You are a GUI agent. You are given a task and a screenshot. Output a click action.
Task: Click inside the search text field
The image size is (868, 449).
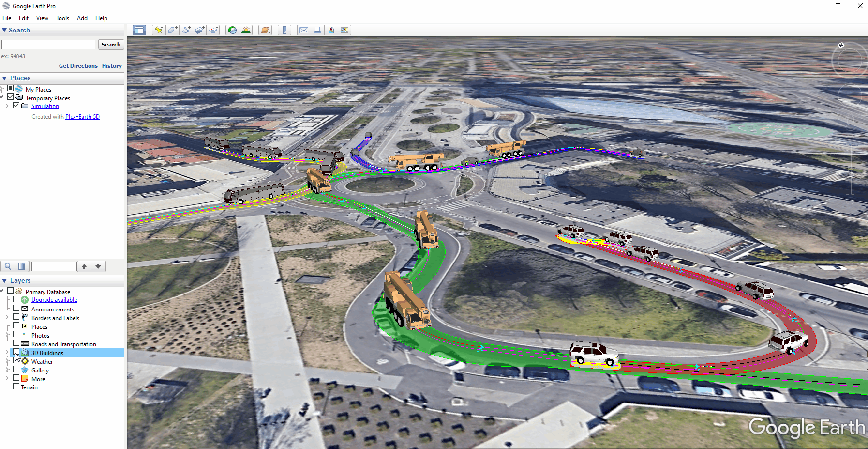point(48,45)
